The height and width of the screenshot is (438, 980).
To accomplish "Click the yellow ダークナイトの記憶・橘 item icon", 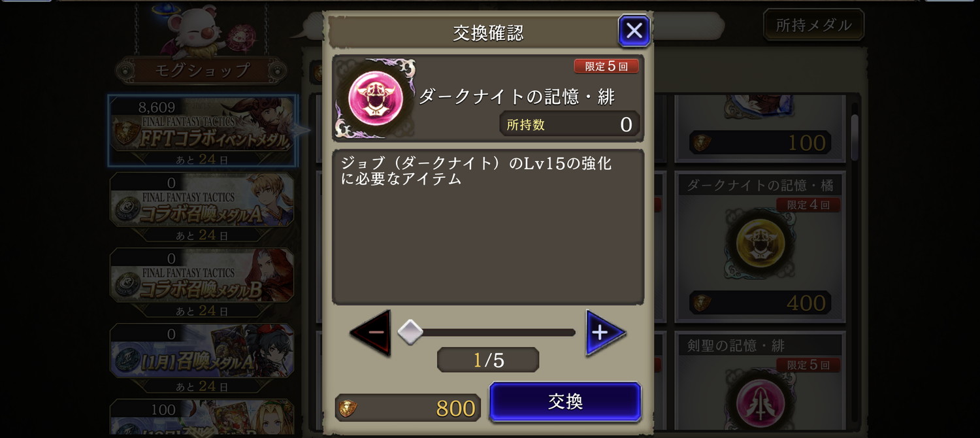I will [x=759, y=244].
